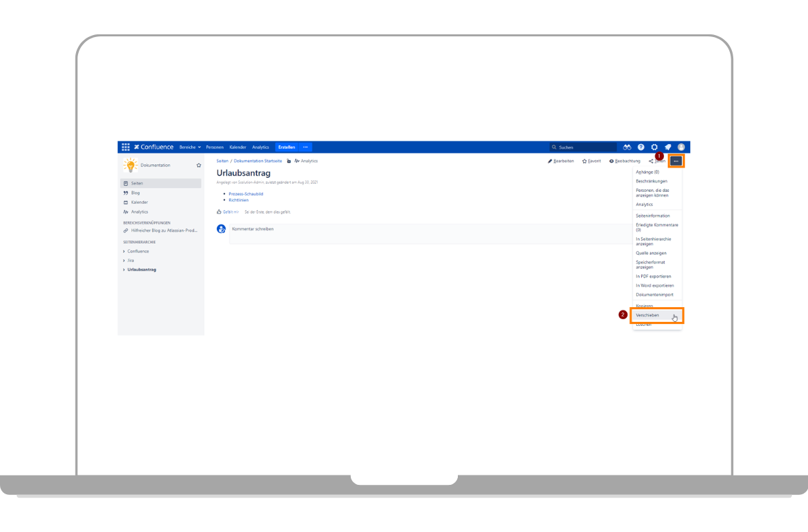Screen dimensions: 808x532
Task: Open the app switcher grid icon
Action: [125, 147]
